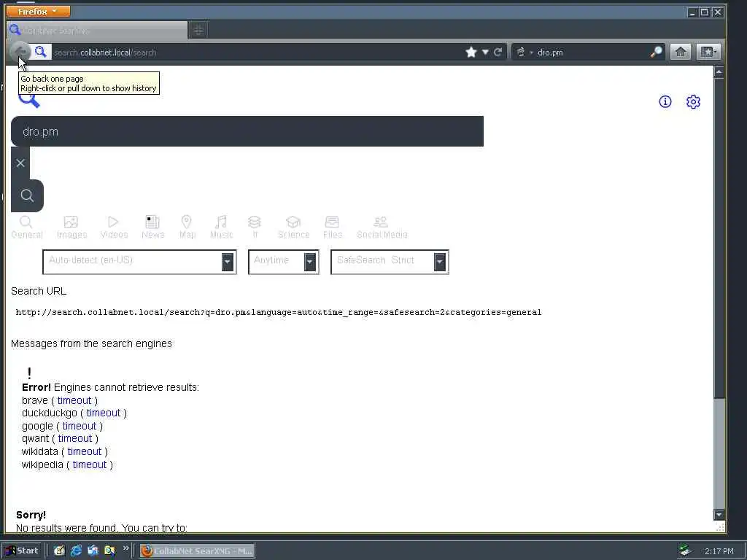
Task: Click the system tray network icon
Action: pyautogui.click(x=685, y=551)
